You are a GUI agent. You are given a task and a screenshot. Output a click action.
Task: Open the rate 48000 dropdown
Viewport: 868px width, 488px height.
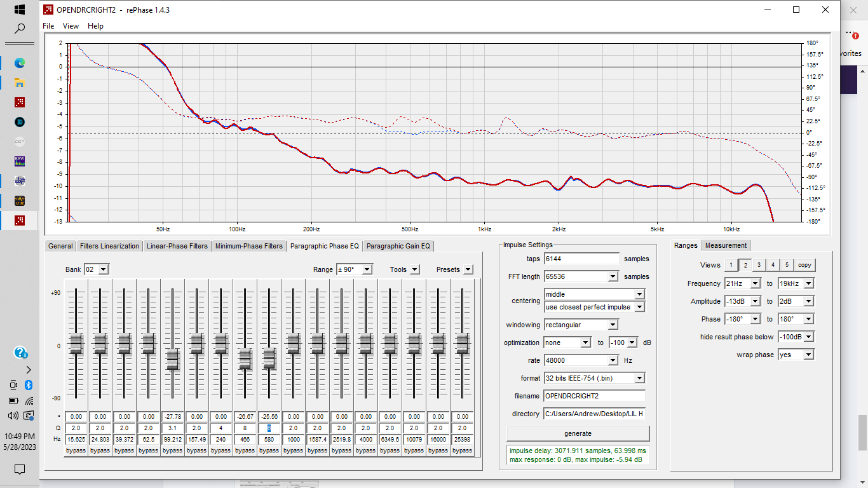point(613,360)
